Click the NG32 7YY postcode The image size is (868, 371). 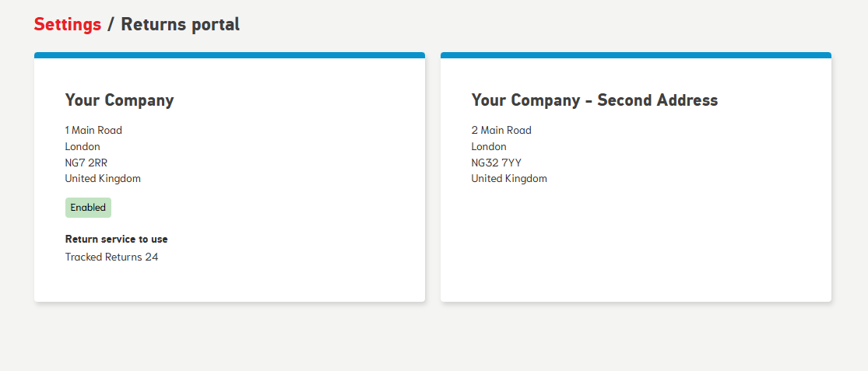tap(496, 163)
